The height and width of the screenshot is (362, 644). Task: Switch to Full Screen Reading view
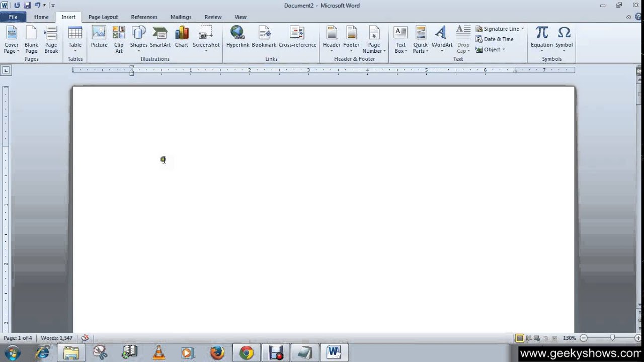(529, 338)
